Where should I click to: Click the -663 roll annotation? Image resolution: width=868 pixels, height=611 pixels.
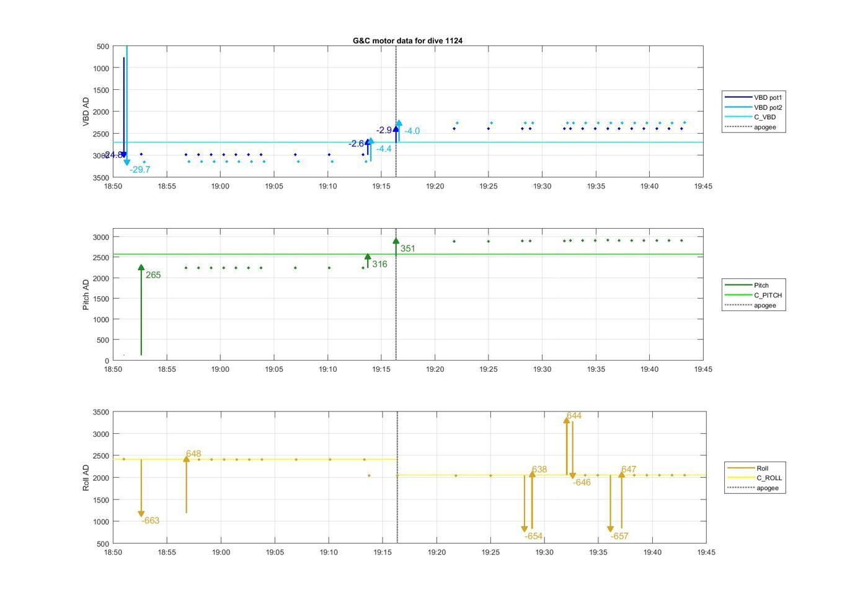click(x=151, y=521)
